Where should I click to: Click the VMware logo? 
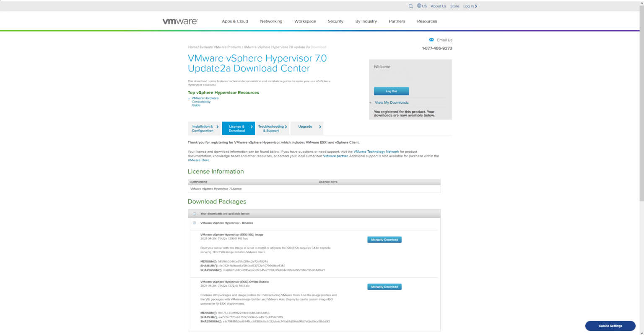[x=180, y=21]
